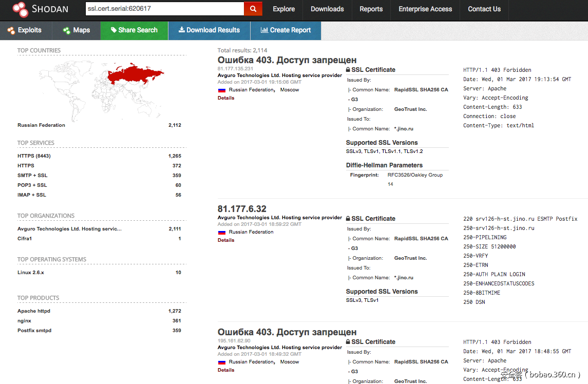This screenshot has width=588, height=384.
Task: Filter by Russian Federation country
Action: [41, 125]
